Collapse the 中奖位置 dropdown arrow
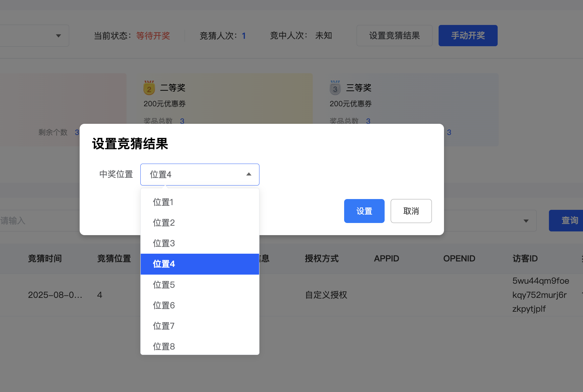 tap(249, 174)
